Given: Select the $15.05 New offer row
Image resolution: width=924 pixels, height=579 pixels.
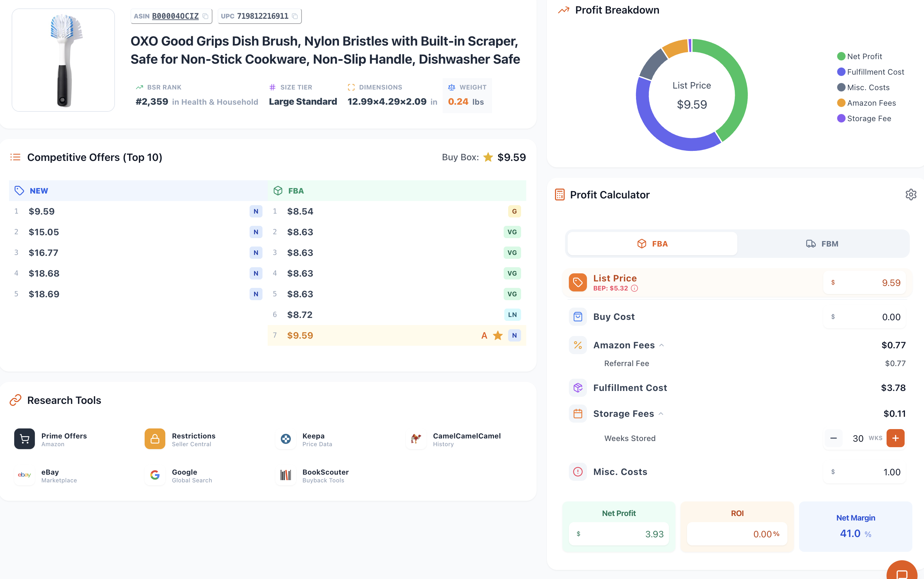Looking at the screenshot, I should pyautogui.click(x=138, y=232).
